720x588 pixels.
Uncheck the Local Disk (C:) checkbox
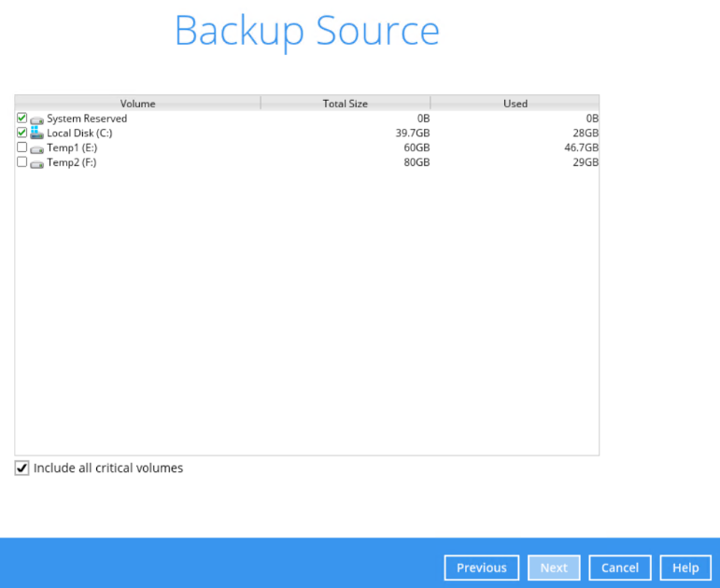(x=21, y=133)
